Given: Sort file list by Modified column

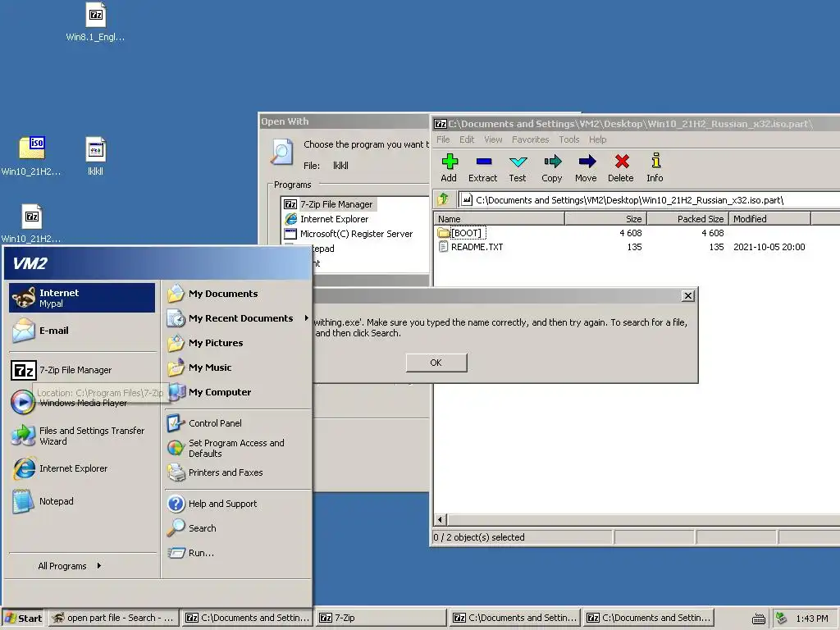Looking at the screenshot, I should (769, 218).
